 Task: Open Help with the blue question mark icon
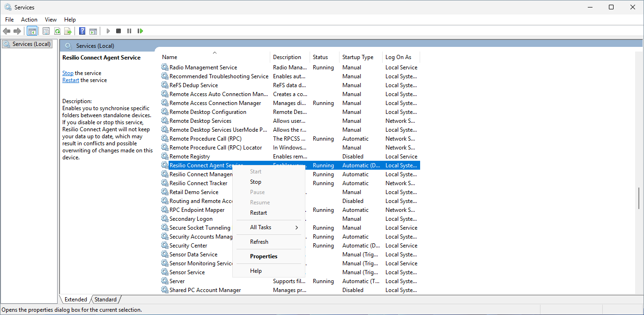click(82, 31)
